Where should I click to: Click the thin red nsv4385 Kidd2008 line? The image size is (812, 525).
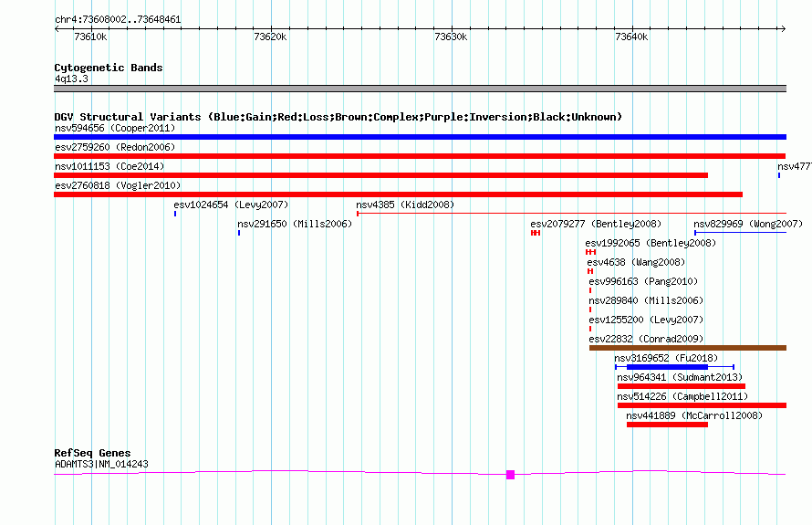tap(572, 214)
